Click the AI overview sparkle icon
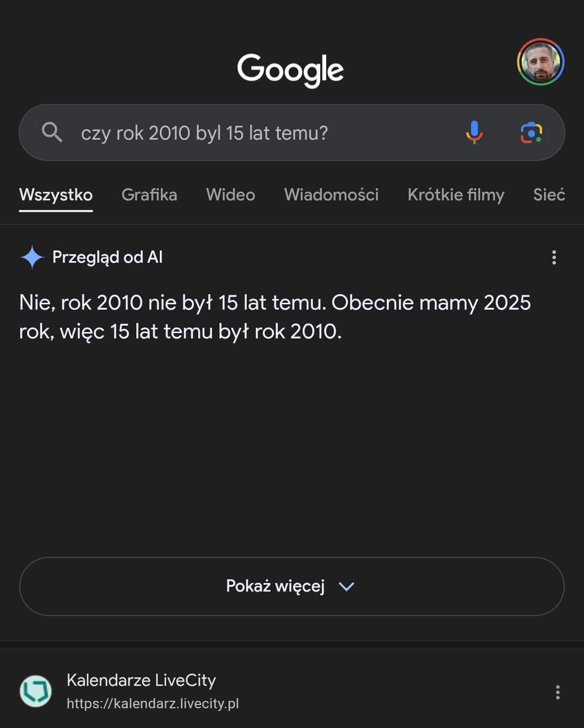The image size is (584, 728). pyautogui.click(x=32, y=257)
